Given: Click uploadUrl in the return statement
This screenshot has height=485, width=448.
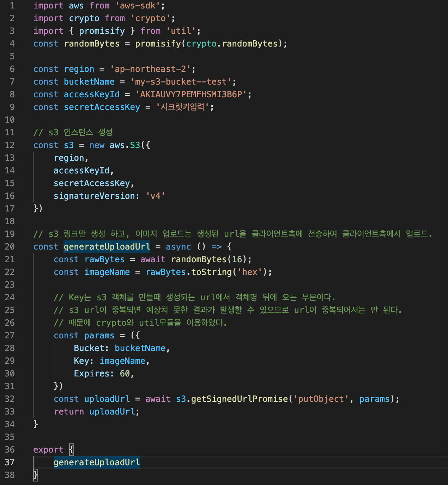Looking at the screenshot, I should 112,412.
